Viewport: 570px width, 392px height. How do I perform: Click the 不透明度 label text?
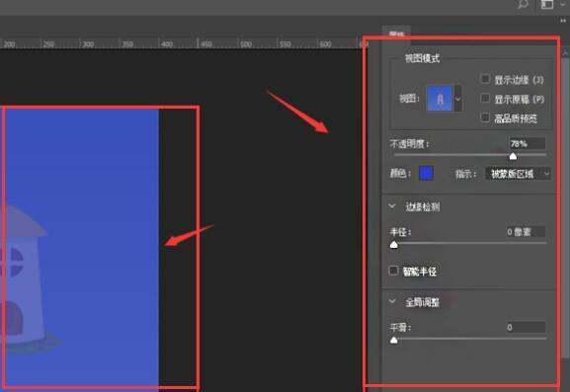point(409,144)
